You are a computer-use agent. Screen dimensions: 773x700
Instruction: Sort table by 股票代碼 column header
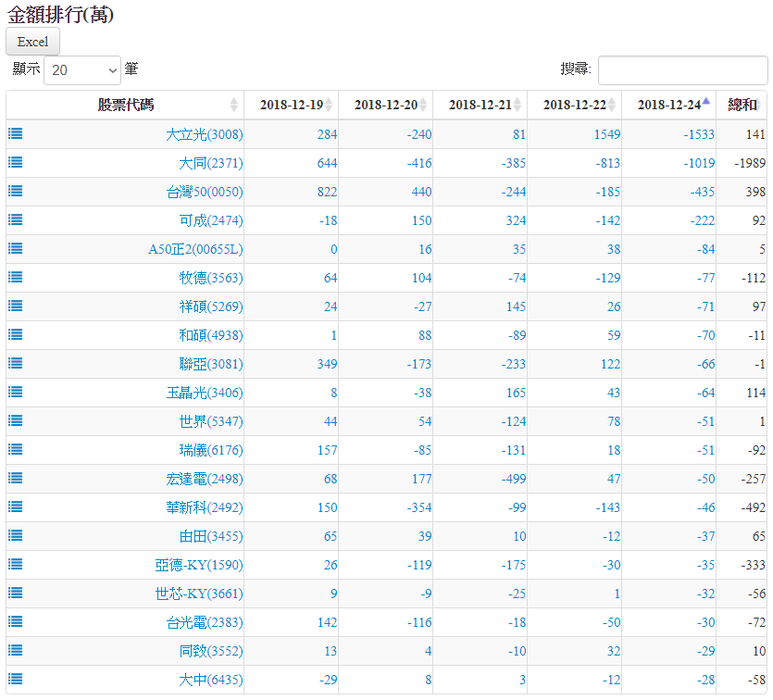[126, 105]
